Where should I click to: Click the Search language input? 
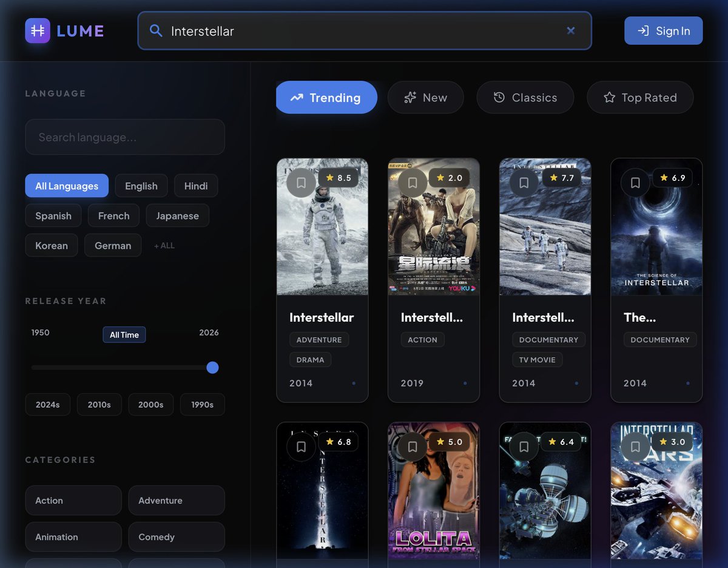point(125,137)
